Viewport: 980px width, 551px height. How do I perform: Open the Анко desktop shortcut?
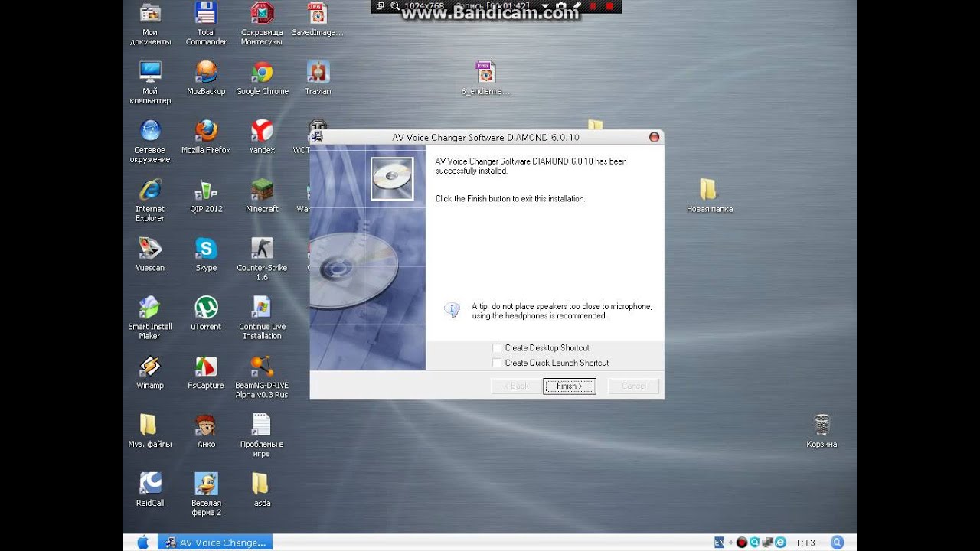(206, 432)
